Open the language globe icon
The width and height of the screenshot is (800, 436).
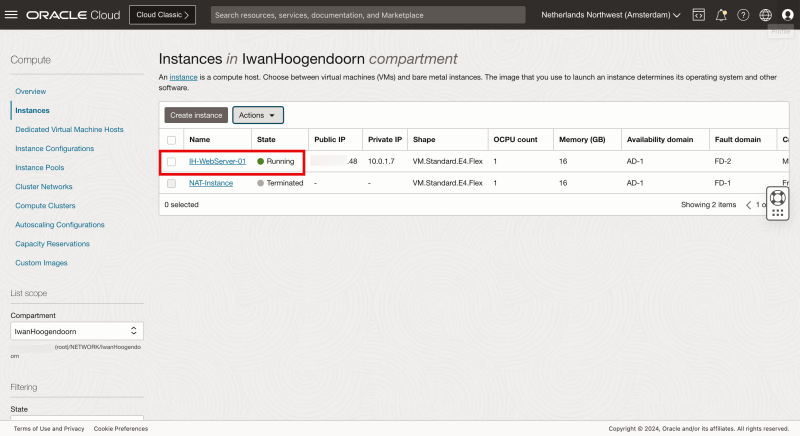pyautogui.click(x=765, y=15)
